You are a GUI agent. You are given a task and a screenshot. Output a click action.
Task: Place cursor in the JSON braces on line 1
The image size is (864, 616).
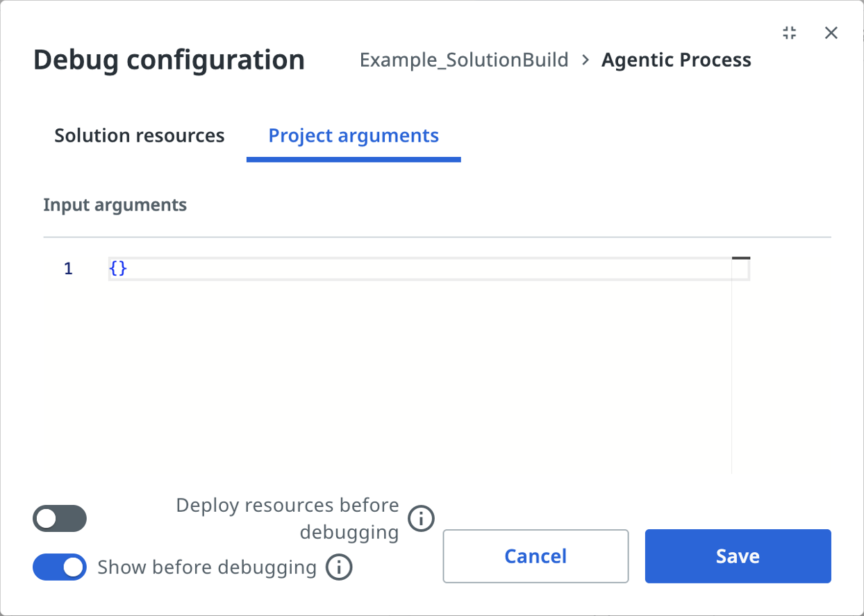(x=118, y=269)
